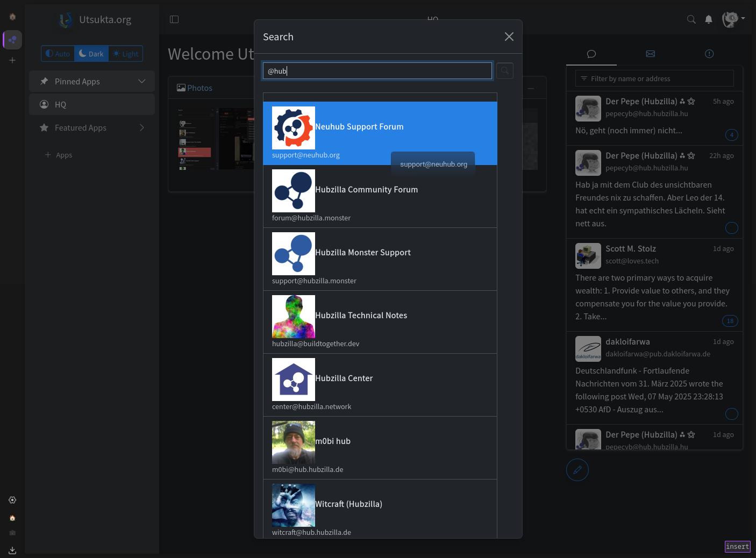The image size is (756, 558).
Task: Click the insert mode indicator
Action: point(737,546)
